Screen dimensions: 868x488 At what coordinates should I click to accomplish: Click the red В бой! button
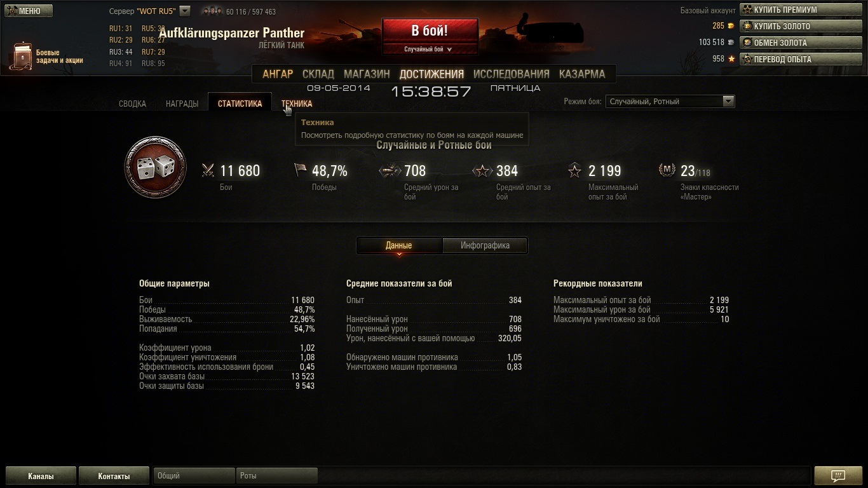[430, 30]
